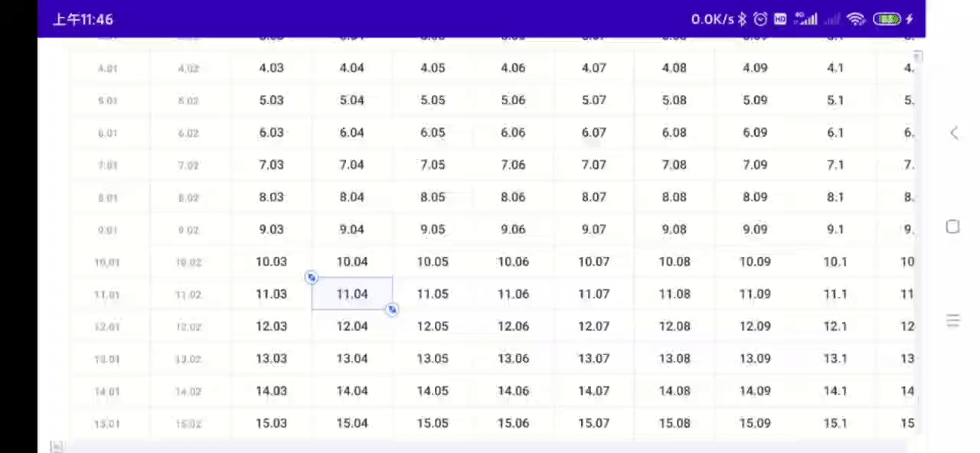The width and height of the screenshot is (980, 453).
Task: Select cell 15.09
Action: point(755,423)
